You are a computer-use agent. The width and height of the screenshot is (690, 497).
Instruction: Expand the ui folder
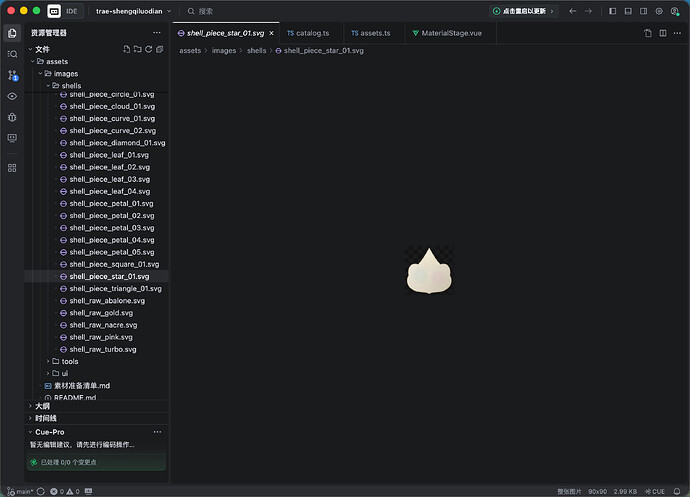(x=48, y=373)
